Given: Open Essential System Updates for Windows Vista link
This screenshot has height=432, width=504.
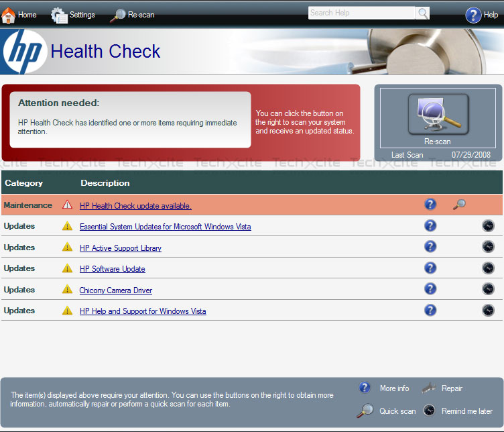Looking at the screenshot, I should pyautogui.click(x=166, y=227).
